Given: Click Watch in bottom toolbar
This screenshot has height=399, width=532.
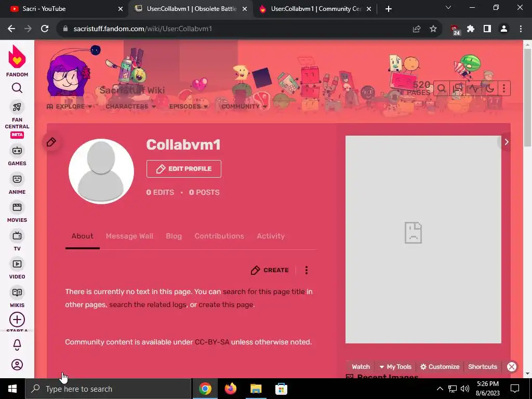Looking at the screenshot, I should pyautogui.click(x=361, y=367).
